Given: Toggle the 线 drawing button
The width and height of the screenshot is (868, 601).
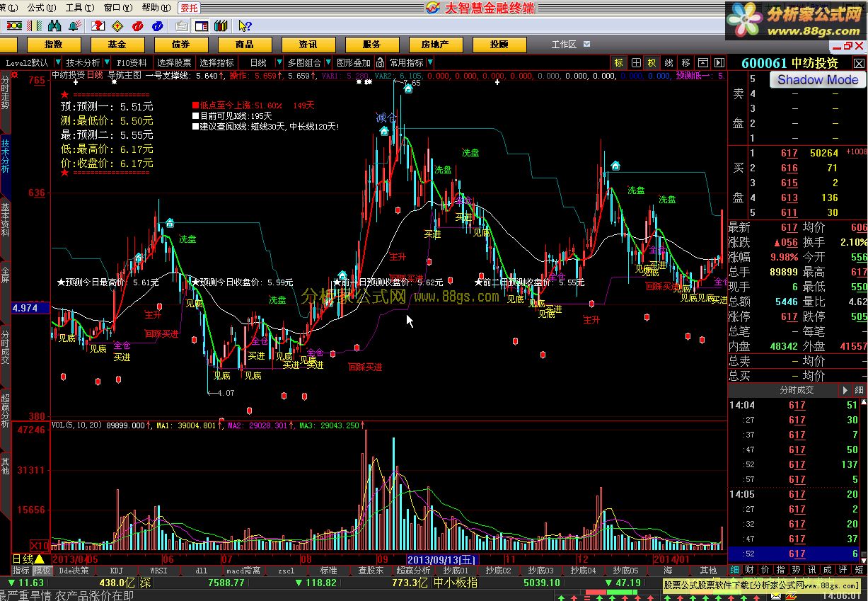Looking at the screenshot, I should coord(669,62).
